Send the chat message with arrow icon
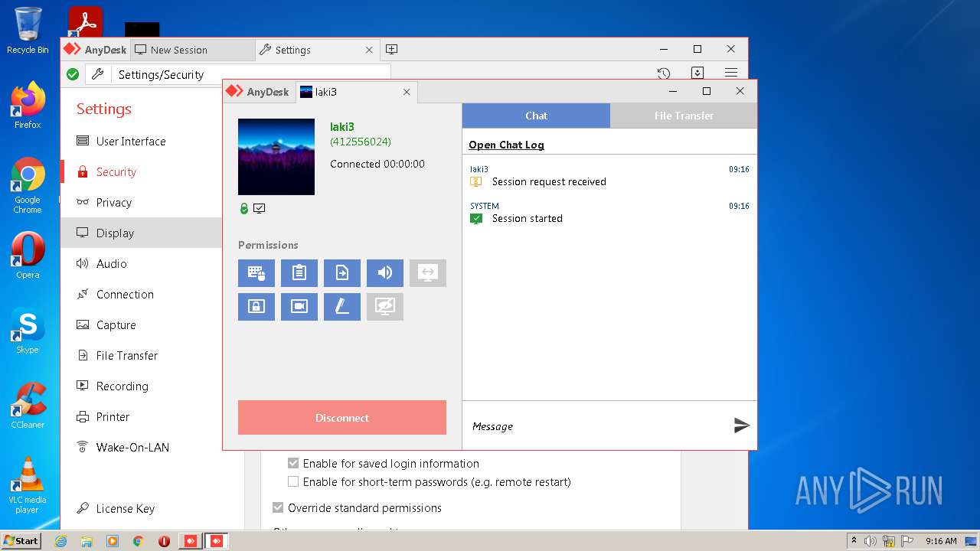980x551 pixels. click(x=741, y=425)
